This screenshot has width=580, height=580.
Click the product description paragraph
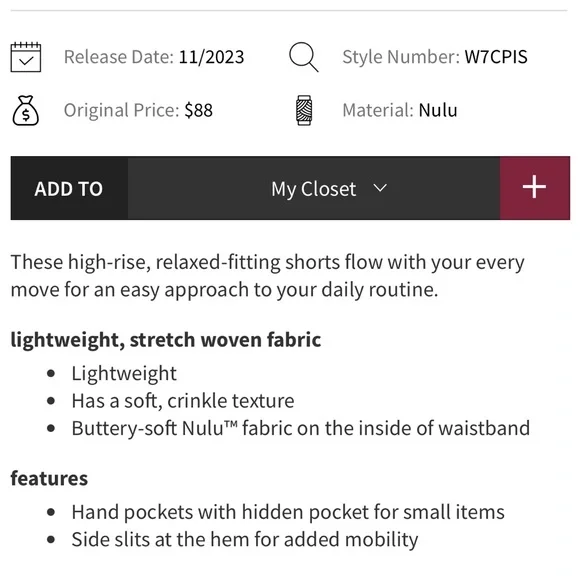click(x=267, y=276)
